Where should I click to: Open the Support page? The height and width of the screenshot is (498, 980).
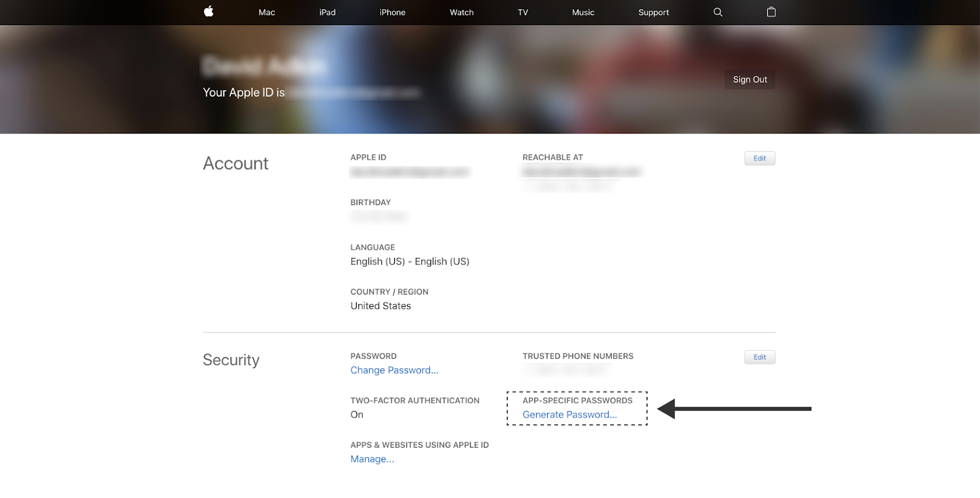click(x=653, y=12)
